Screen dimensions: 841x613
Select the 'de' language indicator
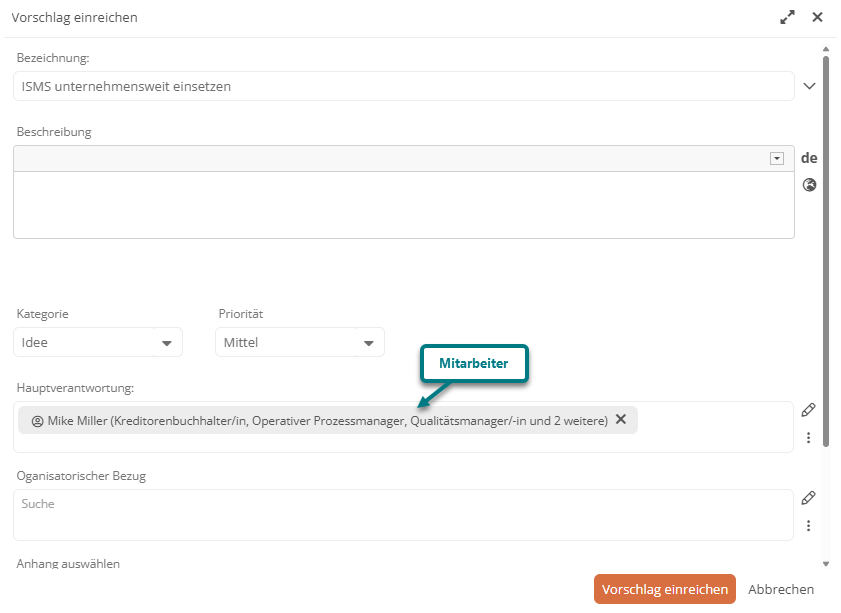tap(809, 158)
